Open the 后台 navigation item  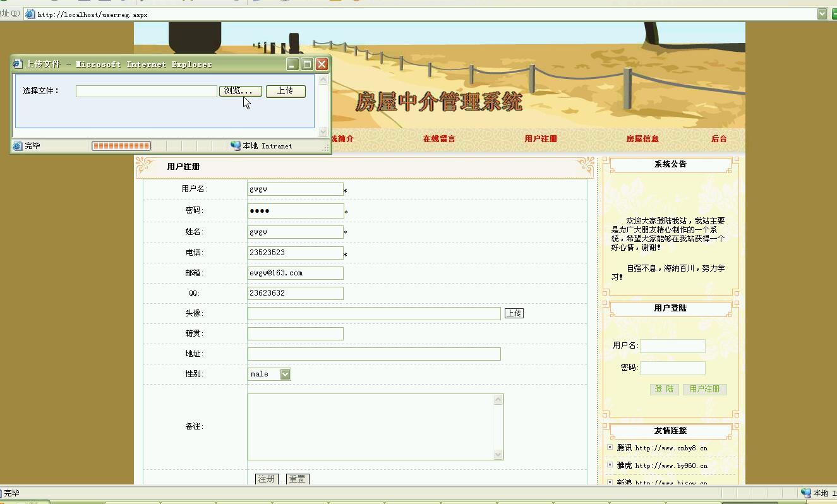click(719, 139)
